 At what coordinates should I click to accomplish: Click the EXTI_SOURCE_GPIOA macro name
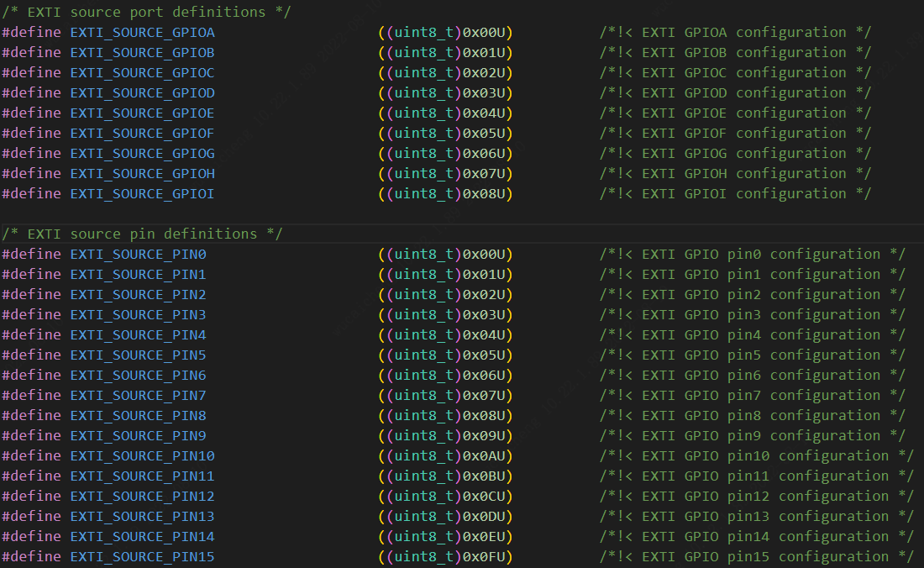point(142,32)
